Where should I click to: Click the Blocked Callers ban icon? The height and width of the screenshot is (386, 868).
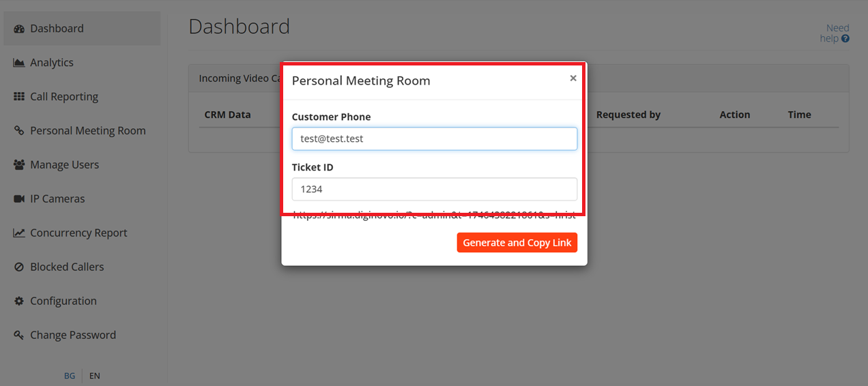19,267
